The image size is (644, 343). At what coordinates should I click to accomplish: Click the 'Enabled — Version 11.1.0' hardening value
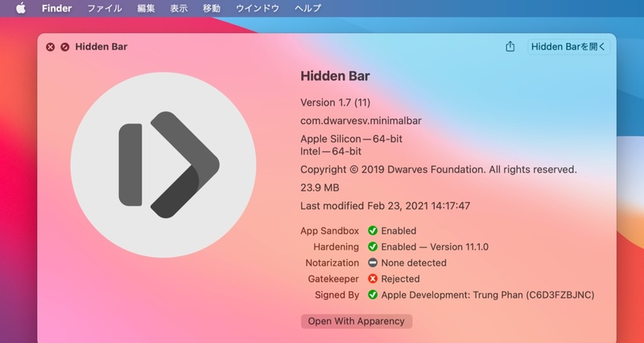pyautogui.click(x=435, y=247)
